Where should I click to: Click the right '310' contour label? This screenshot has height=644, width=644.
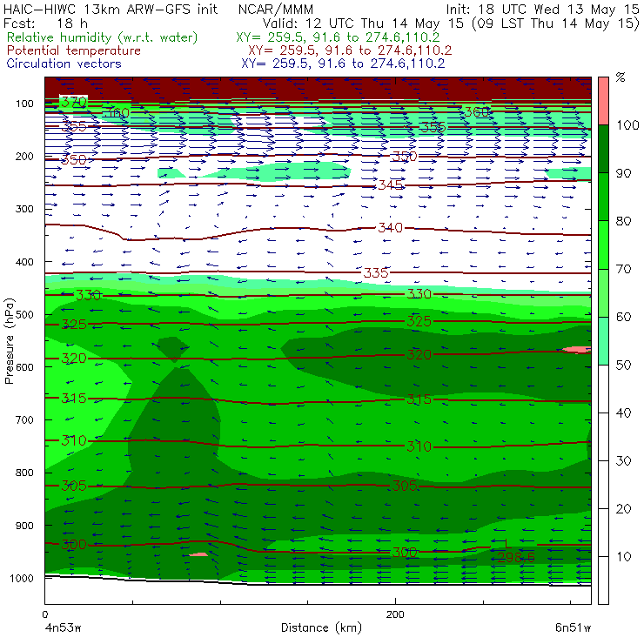419,446
